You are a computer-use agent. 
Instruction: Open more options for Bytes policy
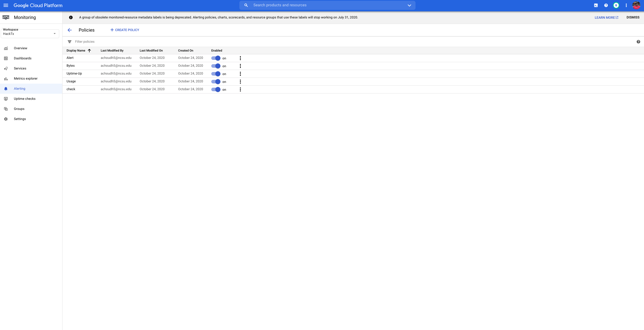[x=240, y=66]
